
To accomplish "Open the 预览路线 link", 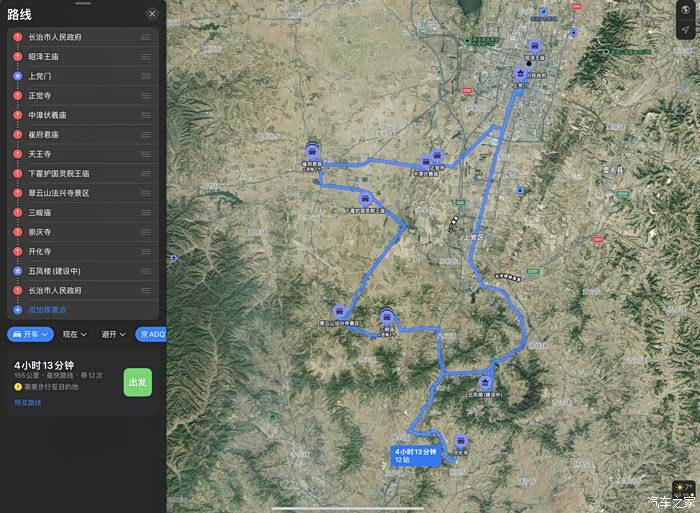I will tap(28, 403).
